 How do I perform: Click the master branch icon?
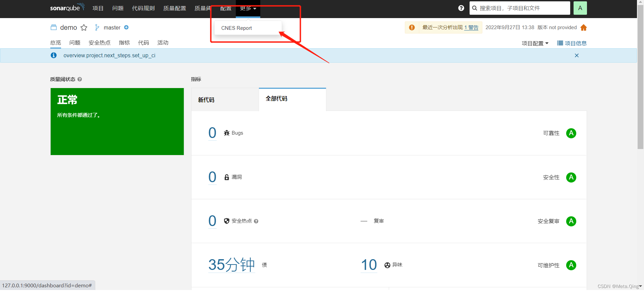pos(97,27)
